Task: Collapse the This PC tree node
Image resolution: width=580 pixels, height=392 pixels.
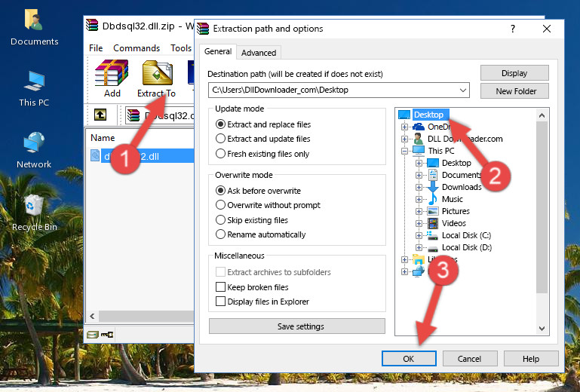Action: [404, 151]
